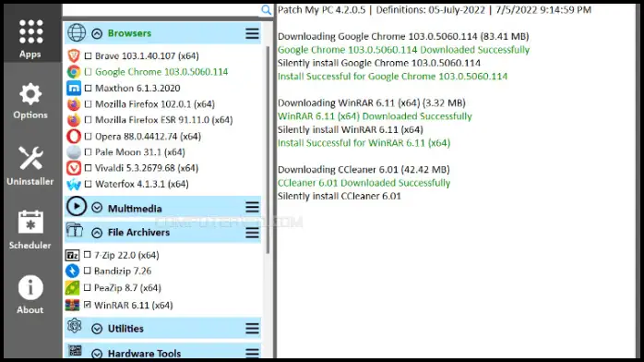644x362 pixels.
Task: Click 'Downloading Google Chrome 103.0.5060.114' log line
Action: click(403, 36)
